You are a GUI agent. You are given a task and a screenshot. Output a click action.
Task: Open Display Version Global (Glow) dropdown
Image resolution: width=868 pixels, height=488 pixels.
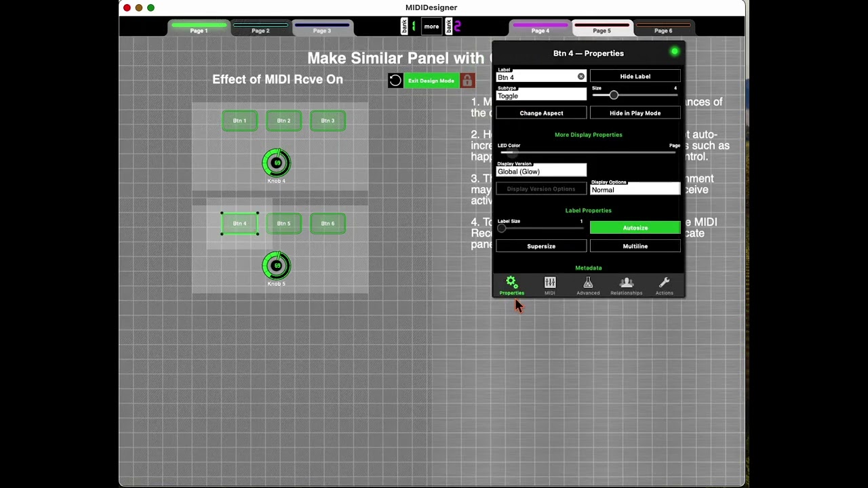(541, 170)
